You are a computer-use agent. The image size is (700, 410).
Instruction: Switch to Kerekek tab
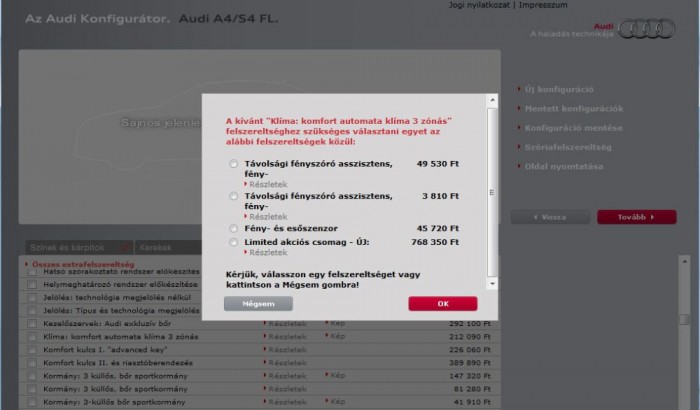click(168, 247)
